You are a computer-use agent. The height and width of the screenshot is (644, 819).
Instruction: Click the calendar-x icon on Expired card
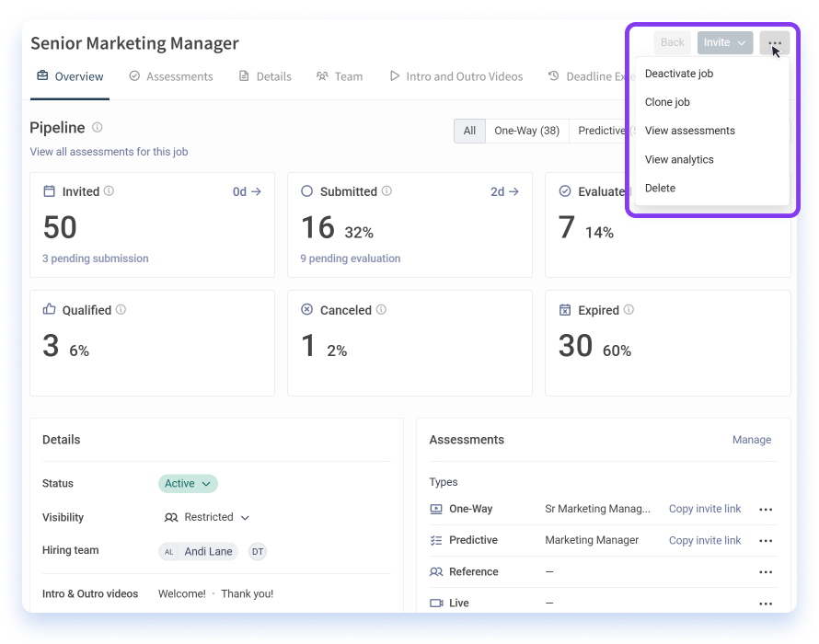click(565, 310)
